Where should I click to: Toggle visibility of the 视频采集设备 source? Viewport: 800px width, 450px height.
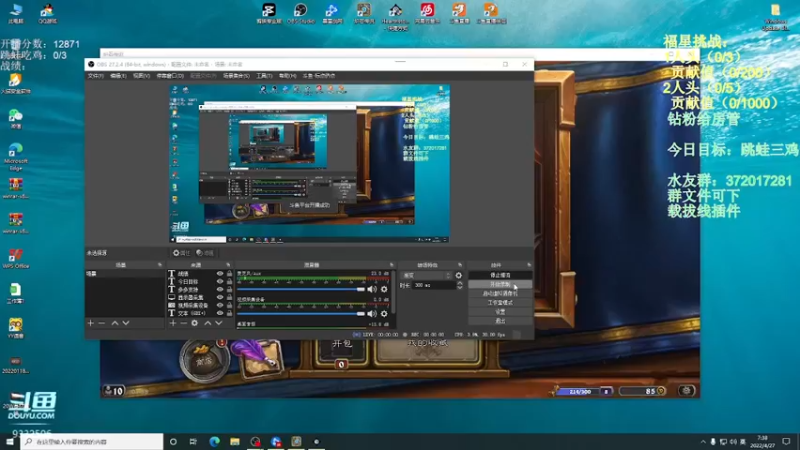[220, 305]
